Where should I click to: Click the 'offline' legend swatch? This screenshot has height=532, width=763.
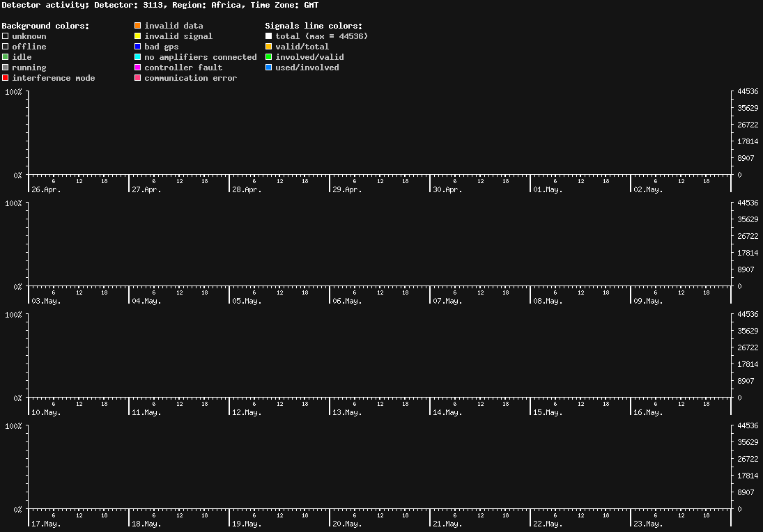tap(6, 47)
